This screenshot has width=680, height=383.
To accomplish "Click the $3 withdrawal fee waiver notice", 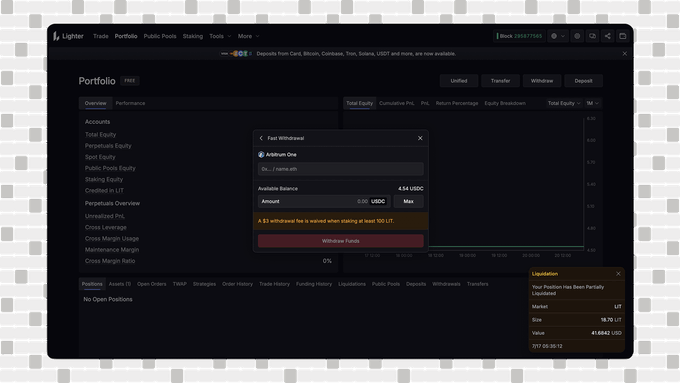I will [340, 221].
